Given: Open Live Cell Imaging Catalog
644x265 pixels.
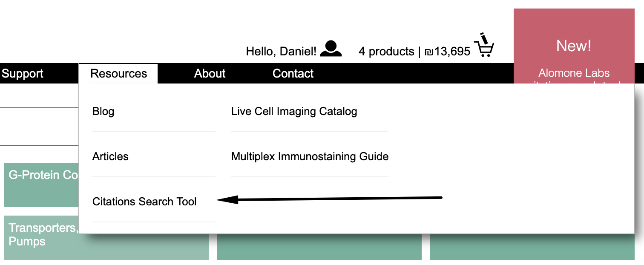Looking at the screenshot, I should click(x=294, y=112).
